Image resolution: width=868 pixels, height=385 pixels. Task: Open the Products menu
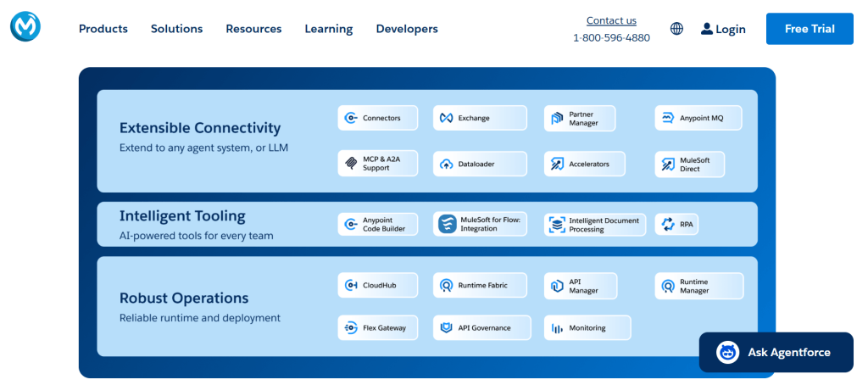pyautogui.click(x=103, y=29)
